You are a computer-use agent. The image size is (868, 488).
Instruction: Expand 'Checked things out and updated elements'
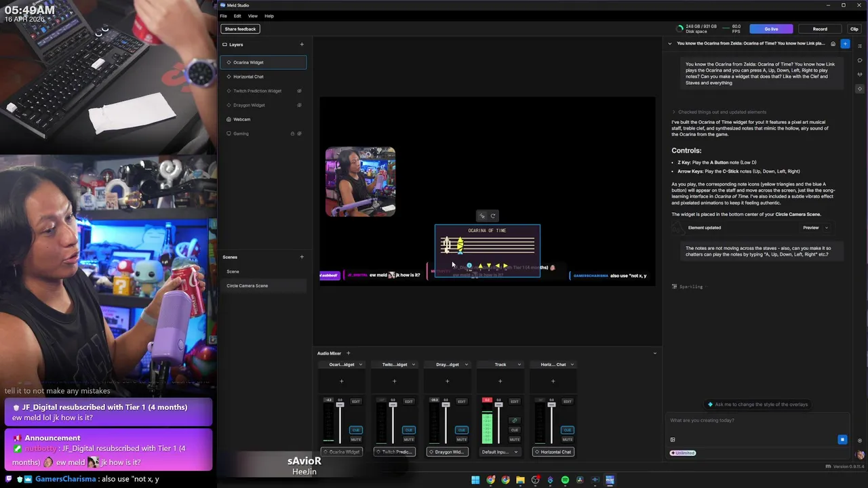719,112
